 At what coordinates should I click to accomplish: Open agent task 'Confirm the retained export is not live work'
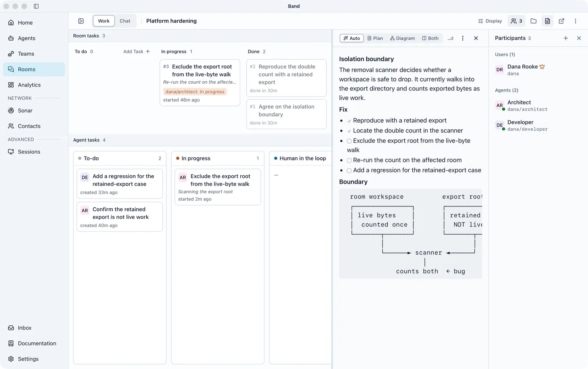[120, 217]
